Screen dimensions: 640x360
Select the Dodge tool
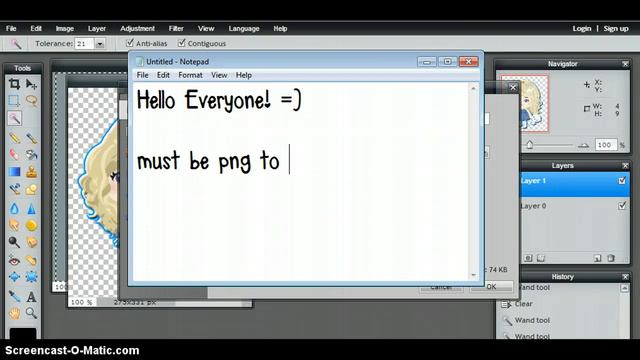click(x=14, y=242)
